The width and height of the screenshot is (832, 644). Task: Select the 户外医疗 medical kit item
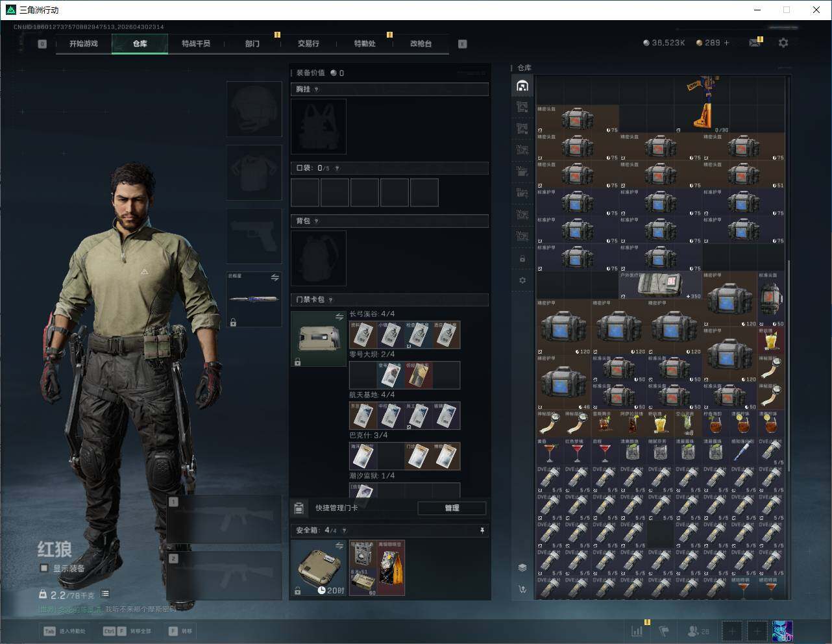[x=661, y=285]
